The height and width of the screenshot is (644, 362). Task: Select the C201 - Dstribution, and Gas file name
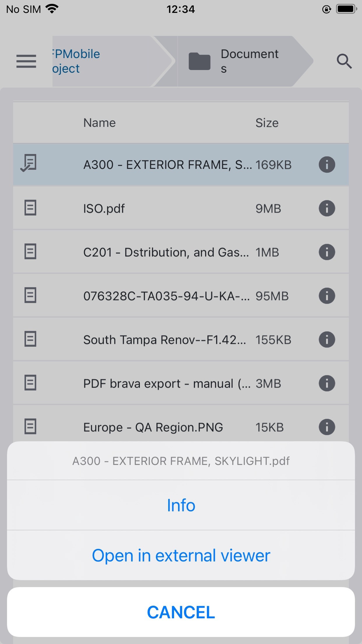point(166,252)
